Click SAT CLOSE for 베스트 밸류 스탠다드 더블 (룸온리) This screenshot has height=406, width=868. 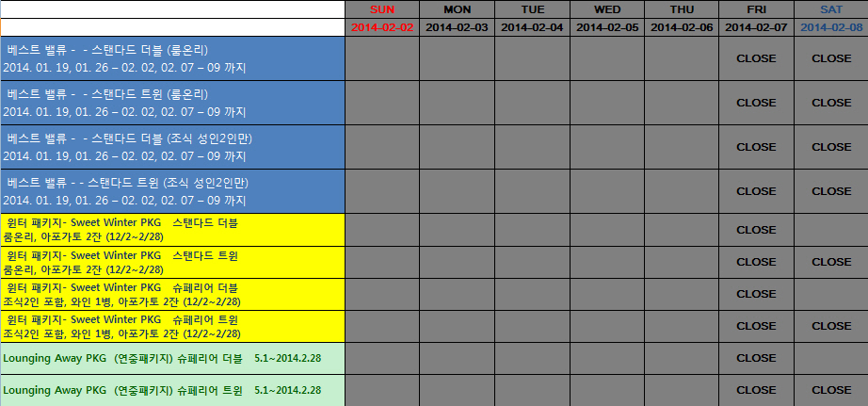coord(831,58)
